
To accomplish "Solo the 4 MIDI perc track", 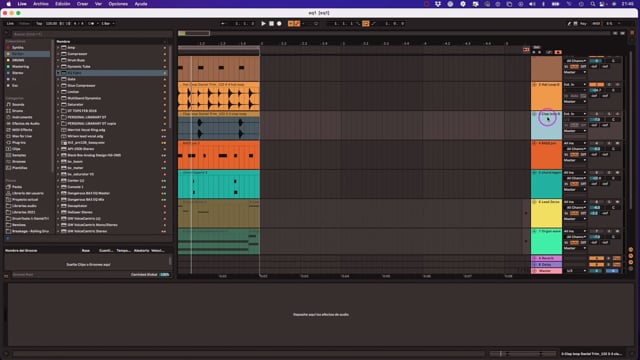I will 609,143.
